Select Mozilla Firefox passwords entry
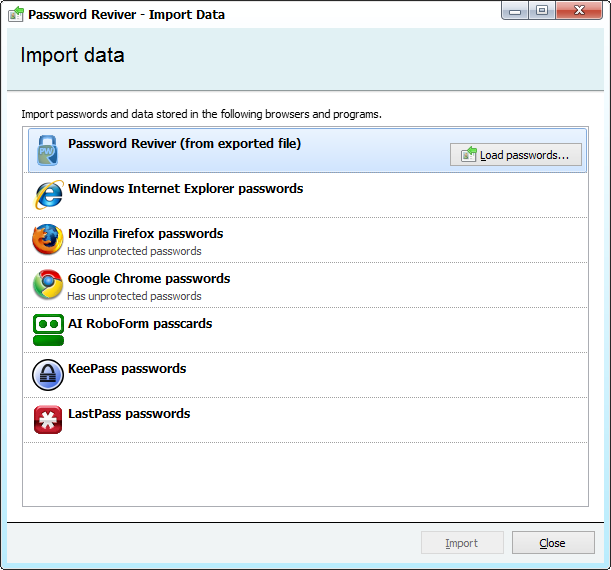611x570 pixels. [x=306, y=240]
